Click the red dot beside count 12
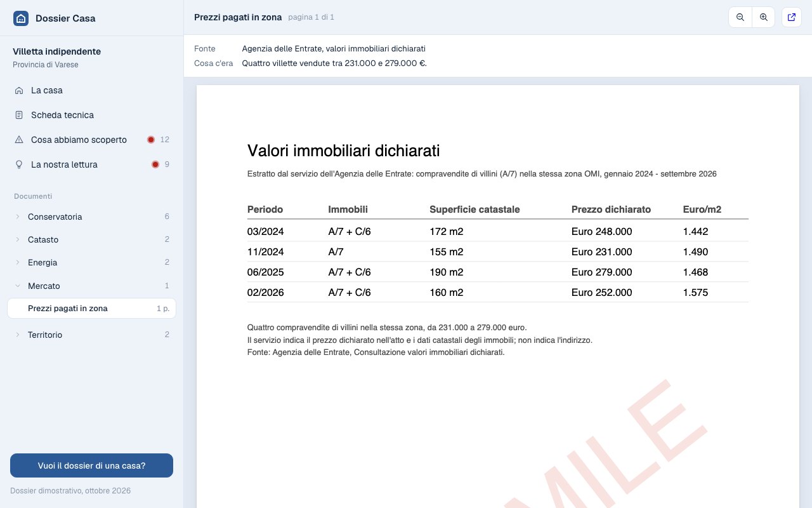 coord(151,140)
